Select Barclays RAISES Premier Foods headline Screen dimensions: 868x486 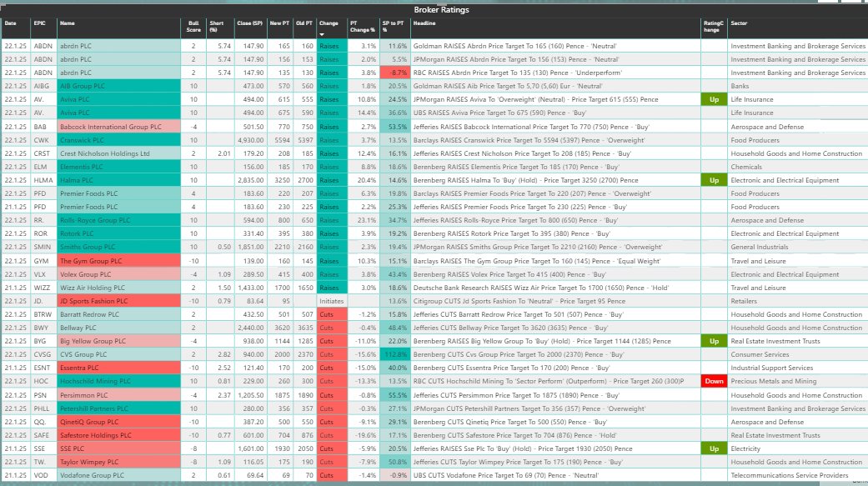pyautogui.click(x=532, y=193)
